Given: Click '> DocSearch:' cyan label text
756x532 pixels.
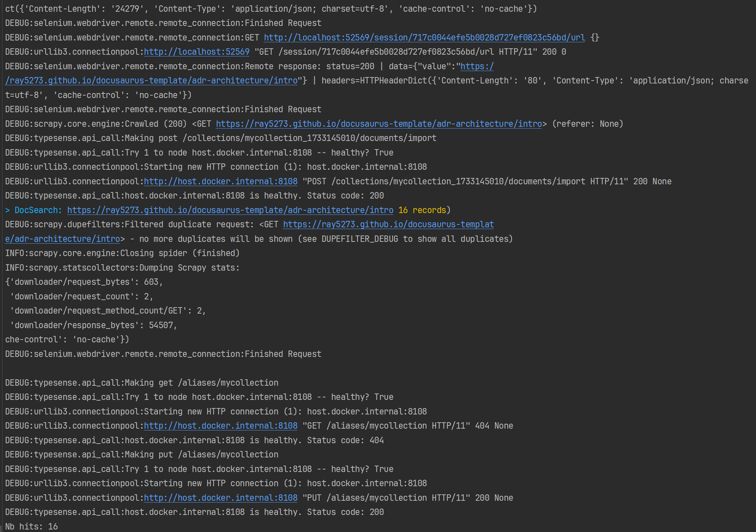Looking at the screenshot, I should pyautogui.click(x=33, y=210).
